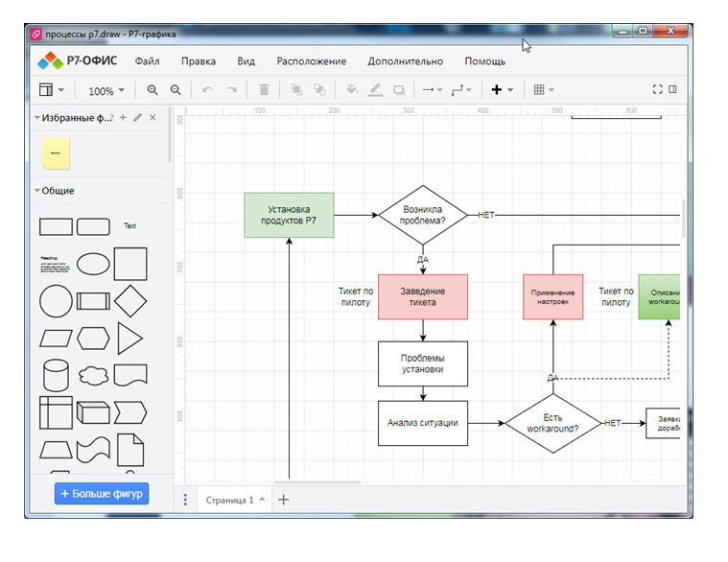Viewport: 728px width, 562px height.
Task: Select the Анализ ситуации block
Action: [422, 423]
